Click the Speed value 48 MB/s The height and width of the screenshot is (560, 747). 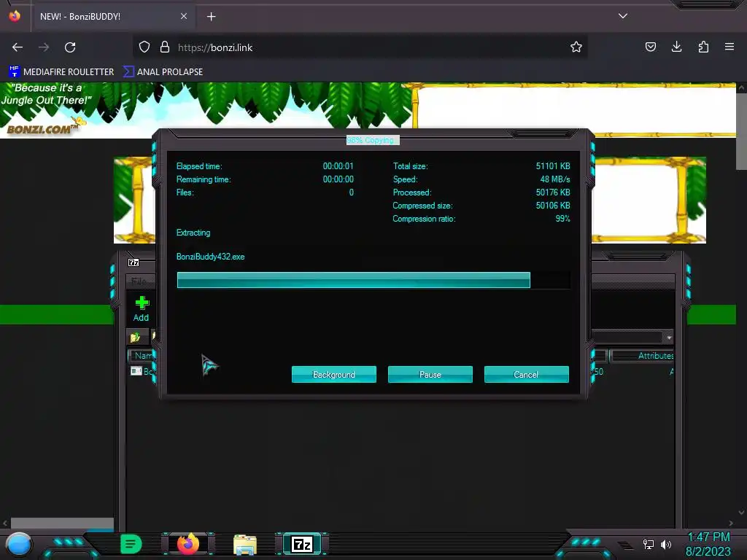(x=555, y=179)
